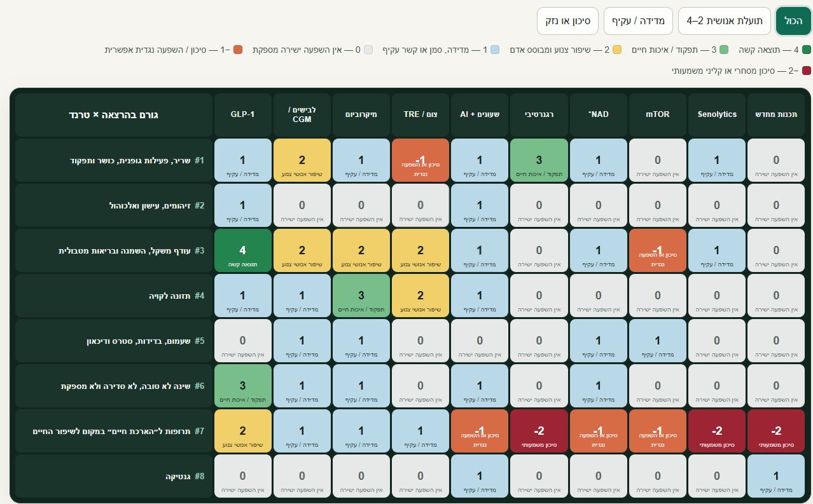Select the GLP-1 column header
Image resolution: width=813 pixels, height=504 pixels.
(x=242, y=114)
